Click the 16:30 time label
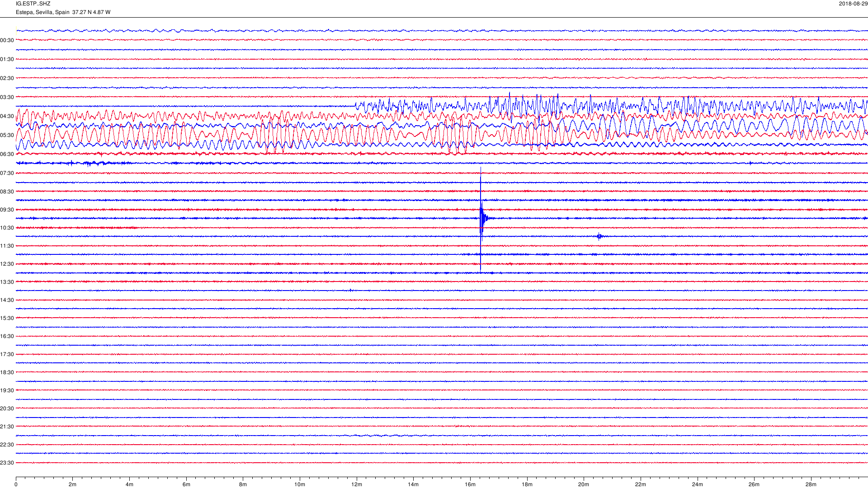 click(7, 336)
